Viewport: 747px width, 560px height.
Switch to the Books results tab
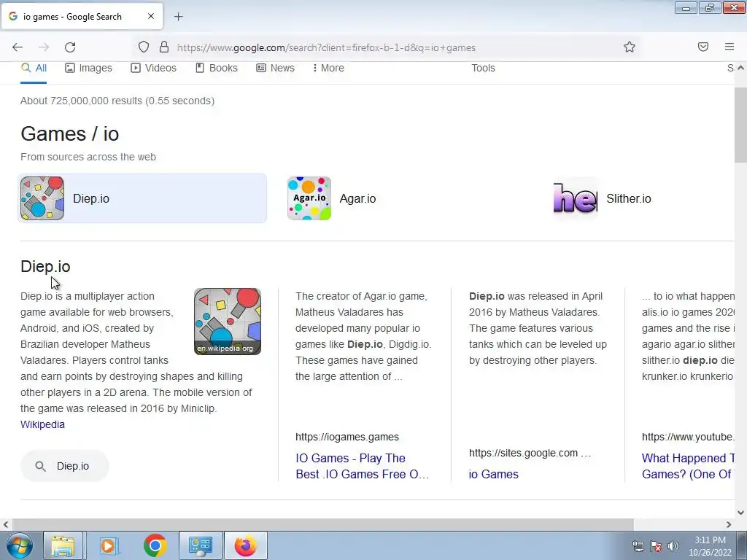point(216,68)
